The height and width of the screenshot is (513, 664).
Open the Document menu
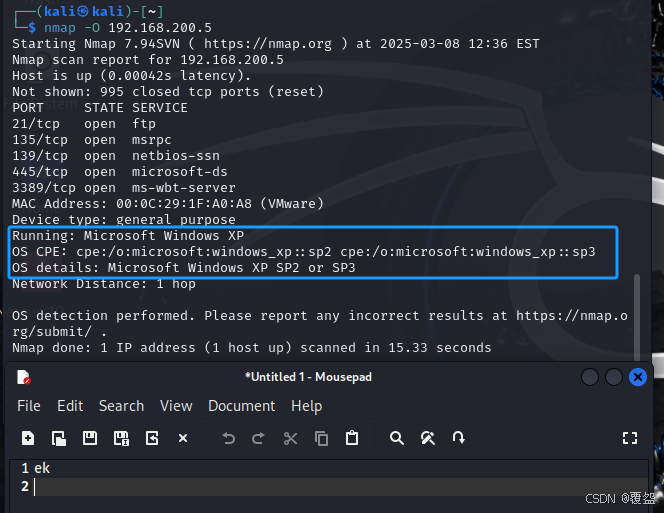tap(241, 406)
